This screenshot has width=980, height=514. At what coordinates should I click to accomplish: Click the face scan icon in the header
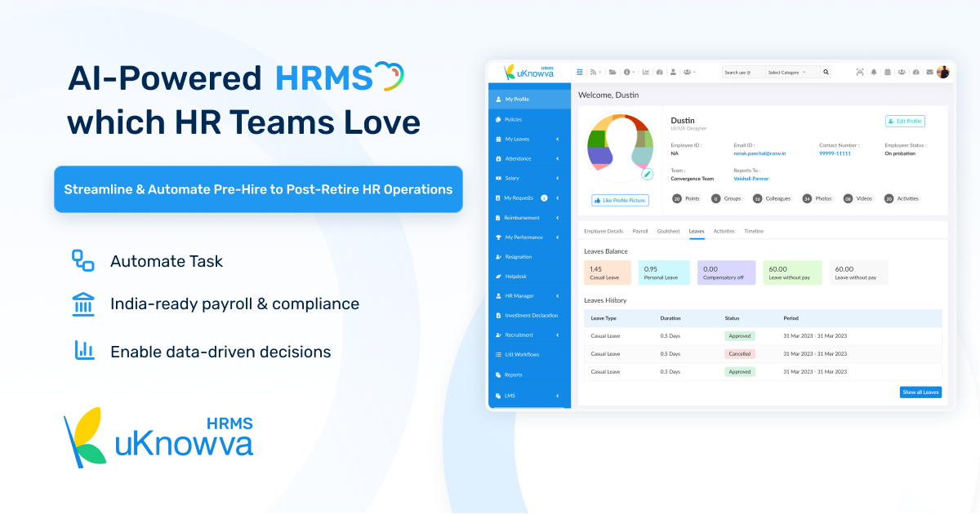pos(860,72)
